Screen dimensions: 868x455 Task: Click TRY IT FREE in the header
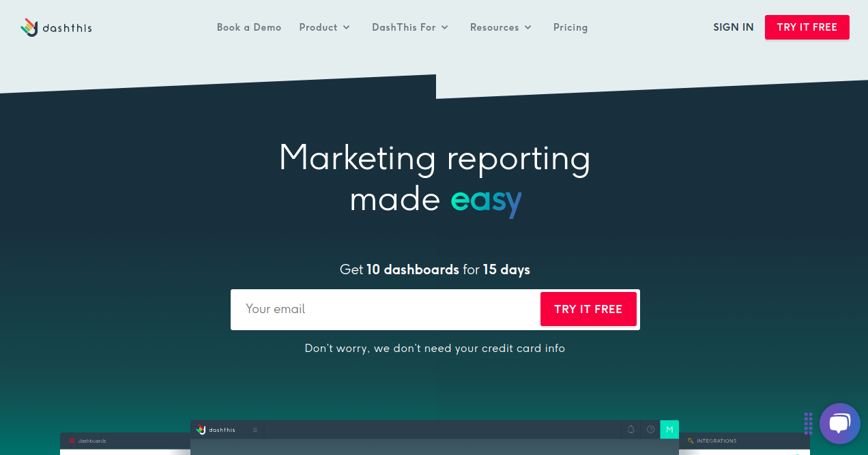807,27
